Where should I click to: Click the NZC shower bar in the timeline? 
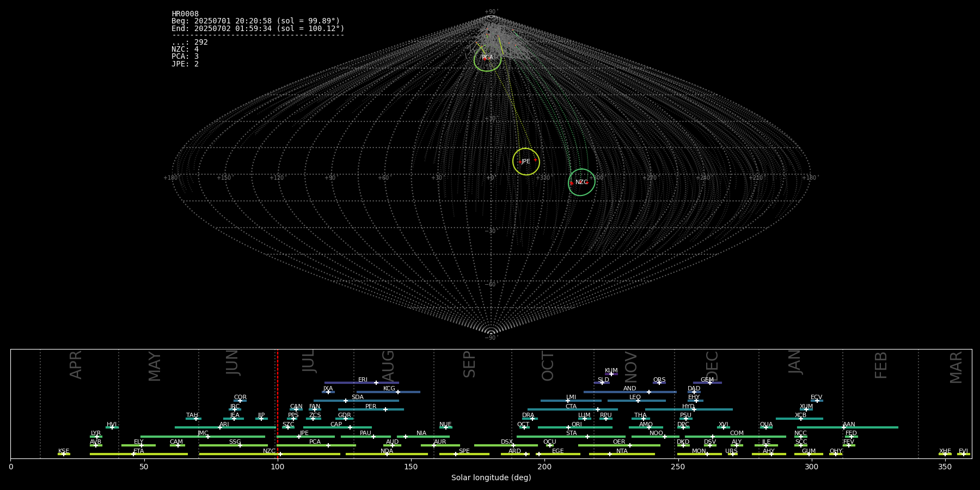pyautogui.click(x=269, y=454)
